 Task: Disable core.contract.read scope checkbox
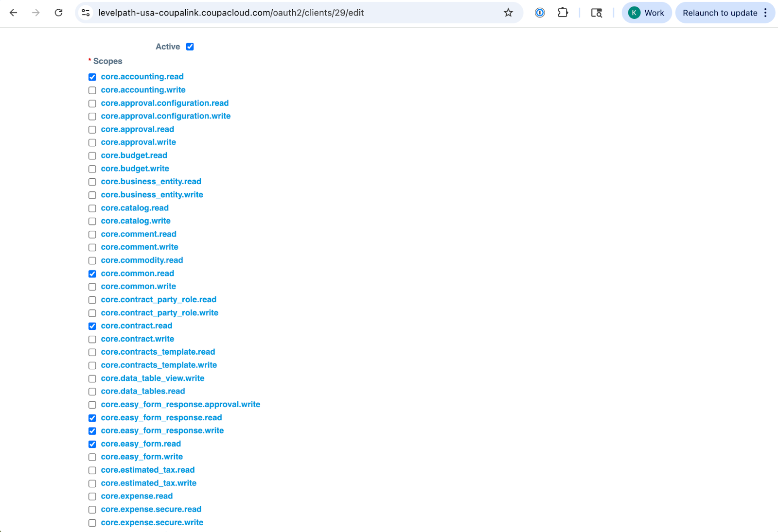pyautogui.click(x=92, y=326)
